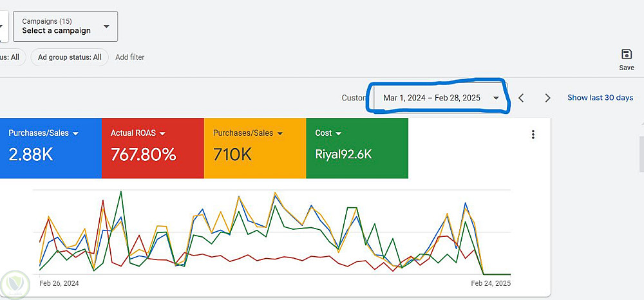Click the Feb 26, 2024 chart axis label
Image resolution: width=644 pixels, height=300 pixels.
[x=59, y=283]
